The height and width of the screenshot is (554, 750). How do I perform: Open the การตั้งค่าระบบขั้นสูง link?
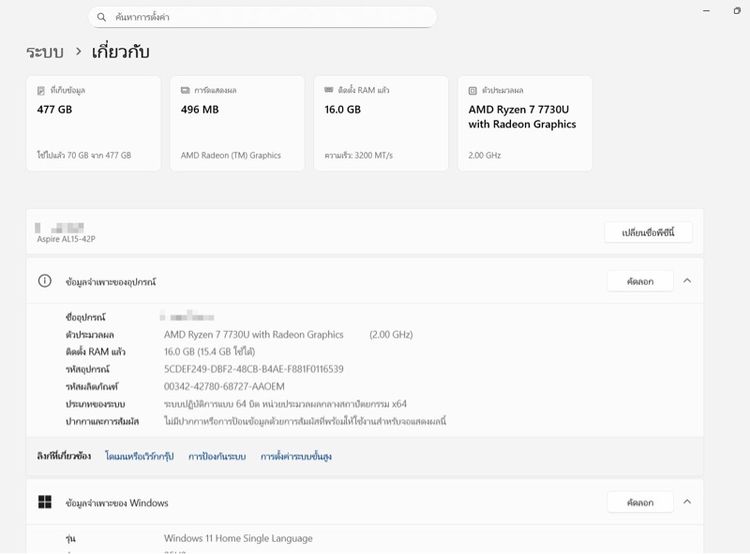click(296, 456)
